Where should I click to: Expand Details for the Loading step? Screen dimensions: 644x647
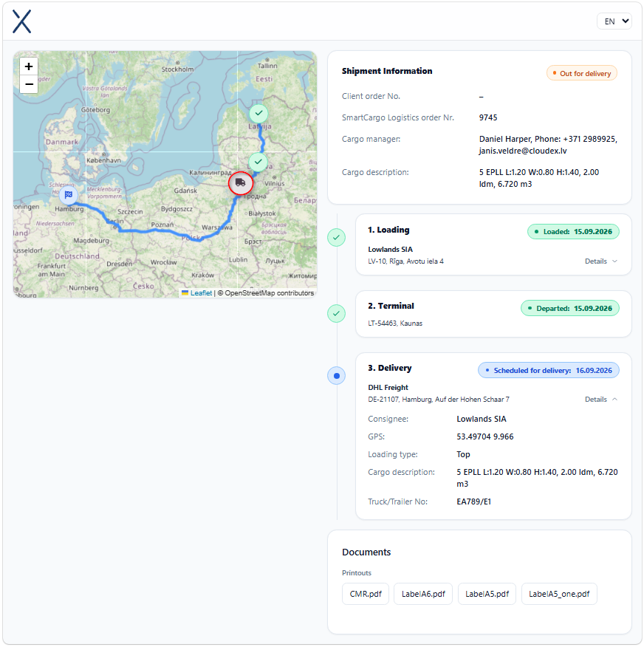pyautogui.click(x=600, y=261)
